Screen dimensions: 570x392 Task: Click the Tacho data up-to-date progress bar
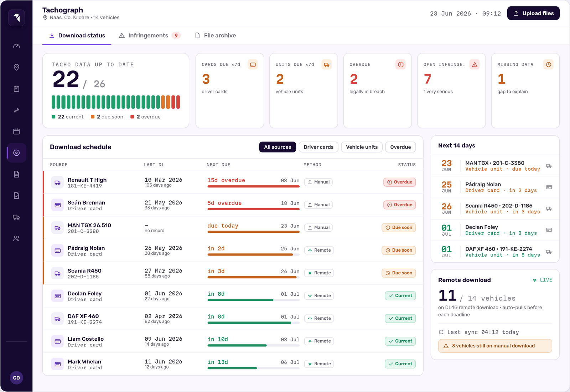[x=116, y=102]
